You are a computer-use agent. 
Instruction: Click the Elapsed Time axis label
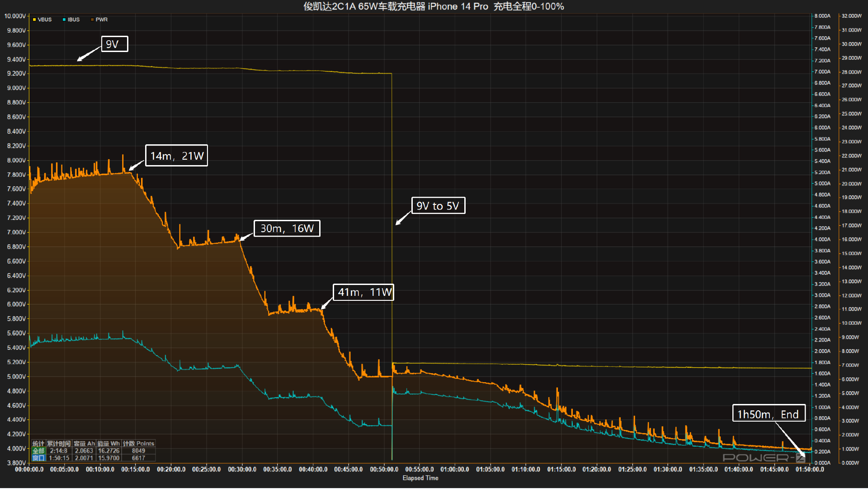point(420,478)
